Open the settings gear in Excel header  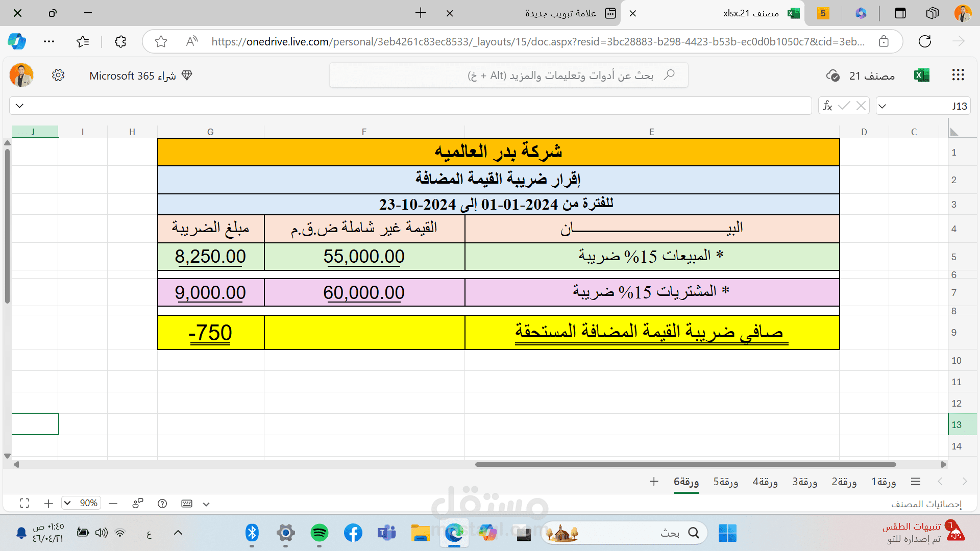click(58, 76)
